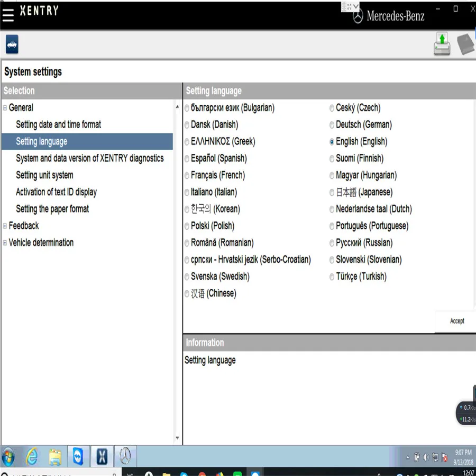The width and height of the screenshot is (476, 476).
Task: Choose the Deutsch (German) radio button
Action: pyautogui.click(x=332, y=125)
